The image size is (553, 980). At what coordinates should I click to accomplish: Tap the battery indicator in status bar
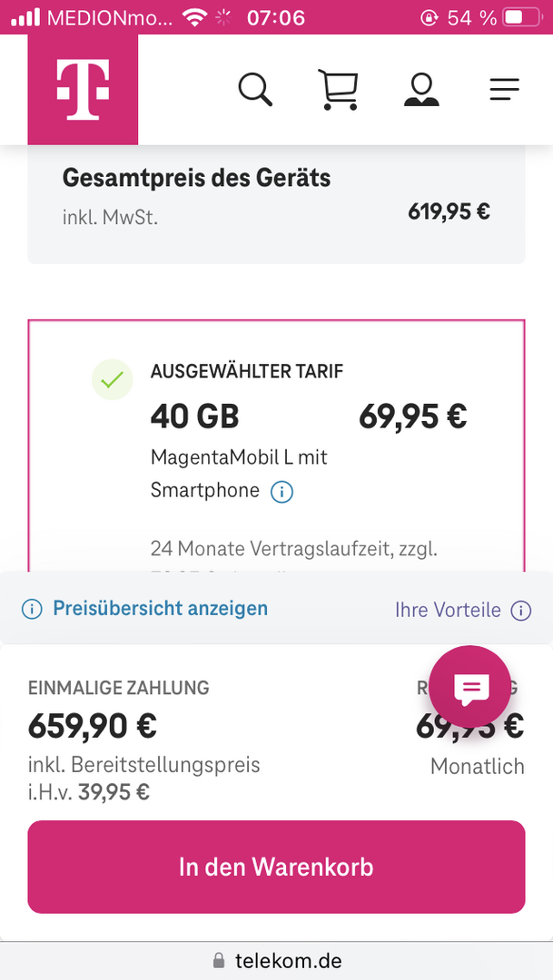[514, 17]
